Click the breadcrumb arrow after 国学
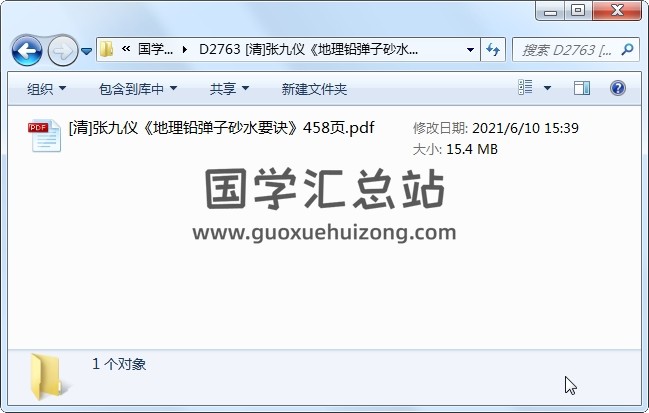The height and width of the screenshot is (413, 649). 185,50
